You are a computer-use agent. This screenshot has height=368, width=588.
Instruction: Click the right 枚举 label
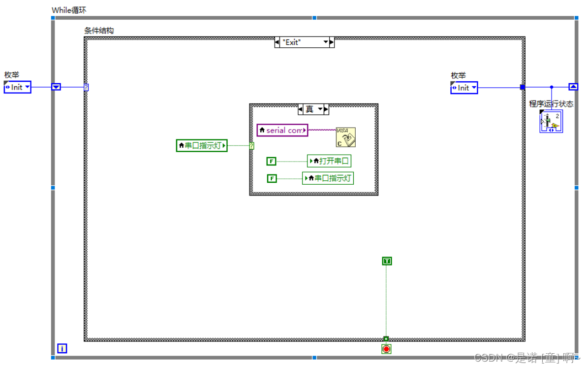[x=458, y=75]
